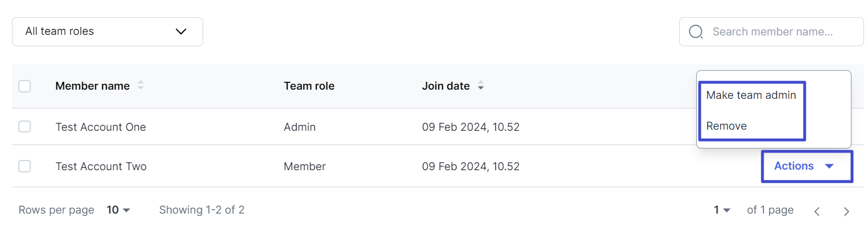Image resolution: width=868 pixels, height=233 pixels.
Task: Click the Actions caret triangle icon
Action: pos(830,166)
